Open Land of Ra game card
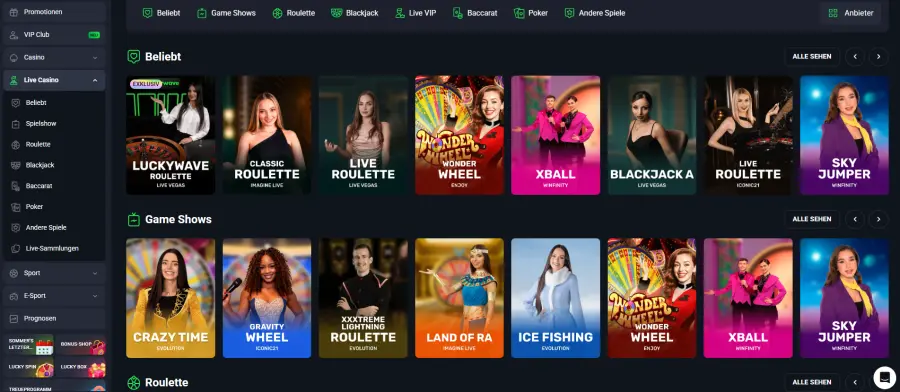This screenshot has width=900, height=392. [x=459, y=298]
